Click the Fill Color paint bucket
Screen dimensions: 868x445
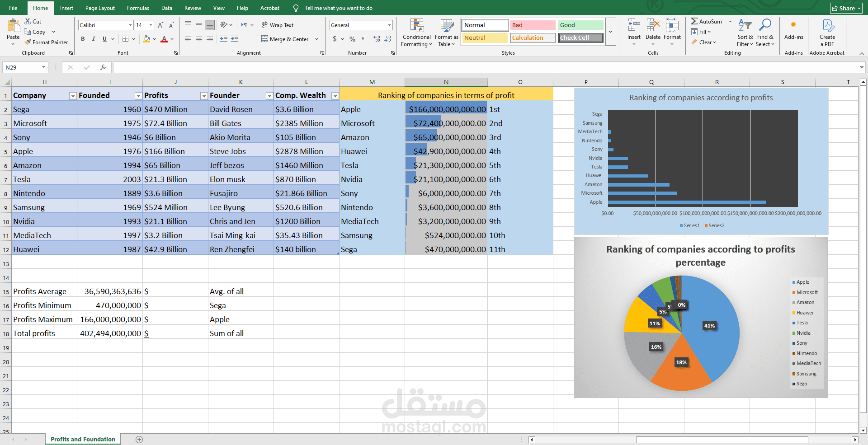[x=146, y=39]
